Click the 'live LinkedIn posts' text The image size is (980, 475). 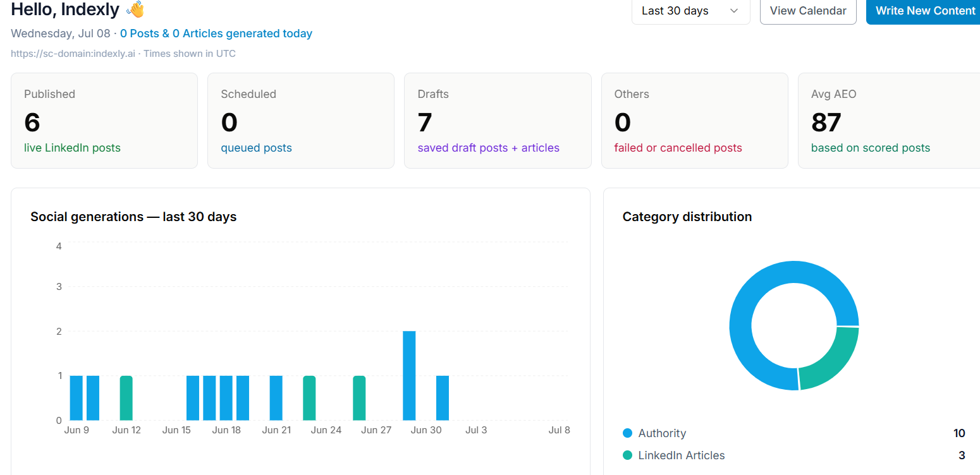coord(72,148)
